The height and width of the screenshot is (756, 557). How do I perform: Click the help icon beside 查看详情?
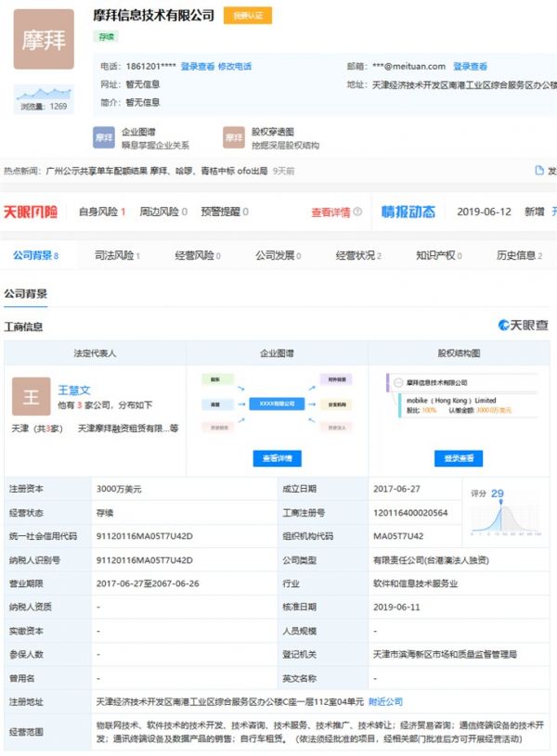357,212
